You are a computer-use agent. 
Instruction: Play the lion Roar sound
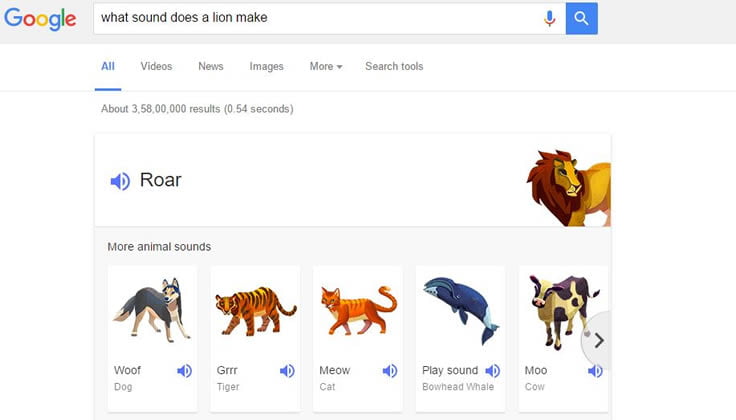point(120,181)
